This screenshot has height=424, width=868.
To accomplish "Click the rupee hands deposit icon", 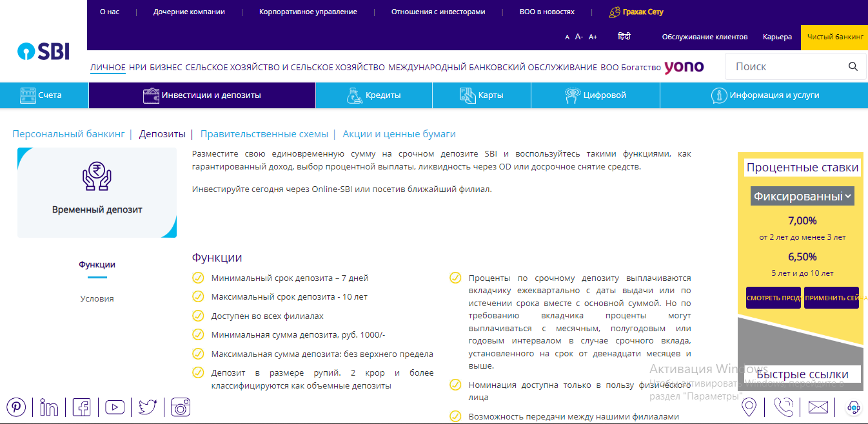I will (x=97, y=177).
